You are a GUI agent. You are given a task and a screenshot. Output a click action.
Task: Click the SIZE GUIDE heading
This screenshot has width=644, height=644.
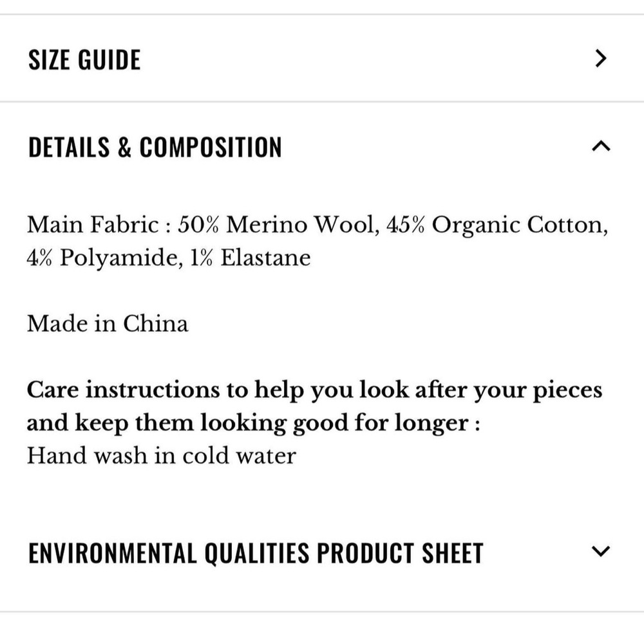(x=84, y=60)
